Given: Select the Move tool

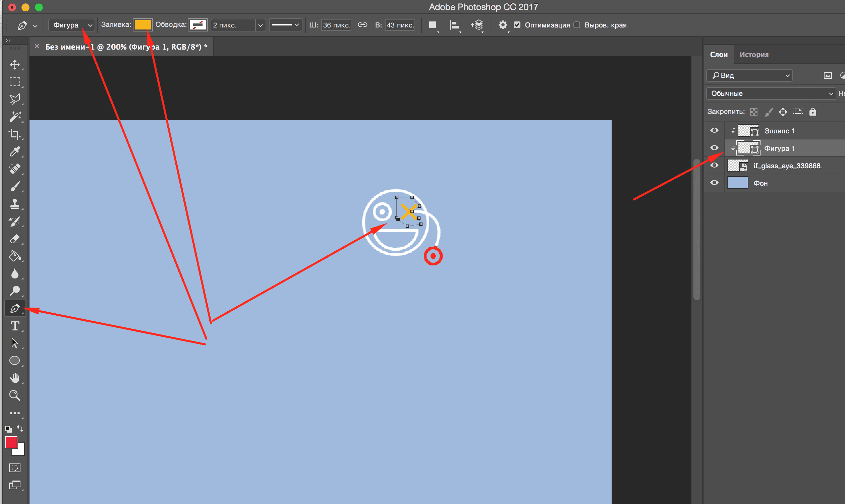Looking at the screenshot, I should pyautogui.click(x=15, y=65).
